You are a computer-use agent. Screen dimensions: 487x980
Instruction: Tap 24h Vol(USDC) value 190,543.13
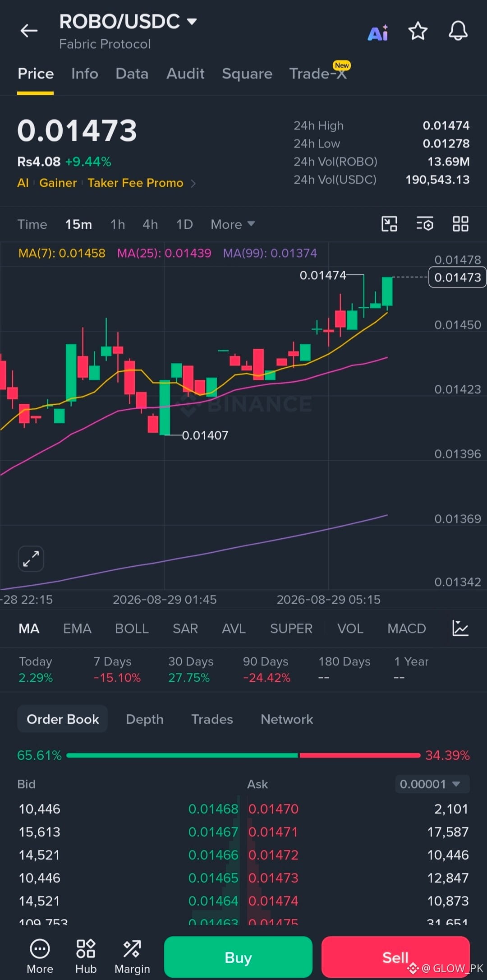click(x=437, y=180)
